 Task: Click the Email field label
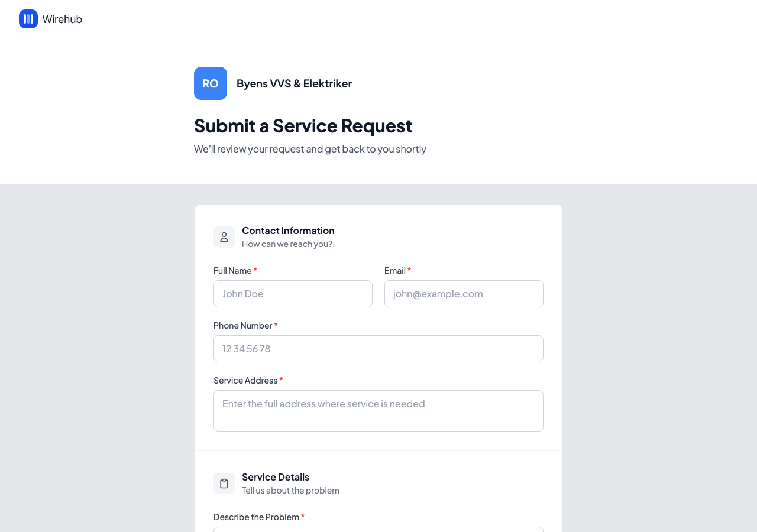(394, 270)
